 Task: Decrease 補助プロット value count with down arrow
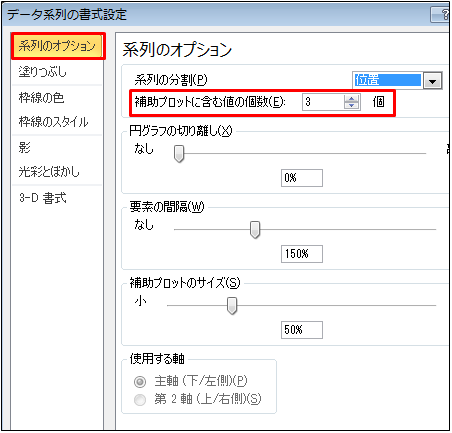point(351,105)
